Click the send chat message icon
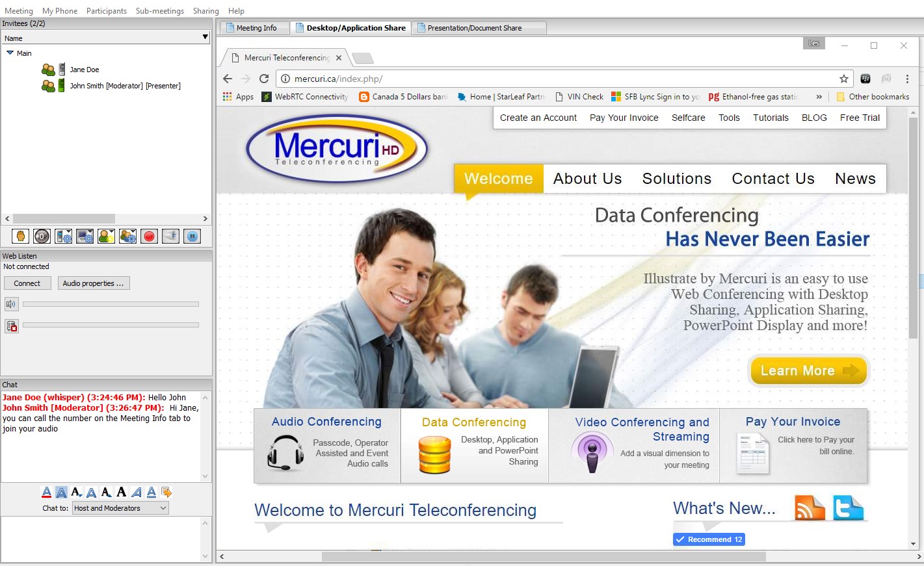Viewport: 924px width, 566px height. 166,492
